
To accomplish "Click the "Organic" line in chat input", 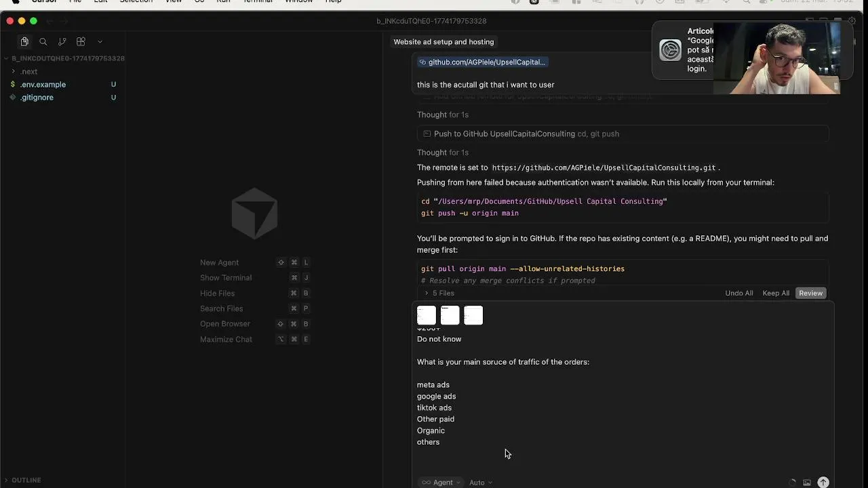I will [431, 430].
